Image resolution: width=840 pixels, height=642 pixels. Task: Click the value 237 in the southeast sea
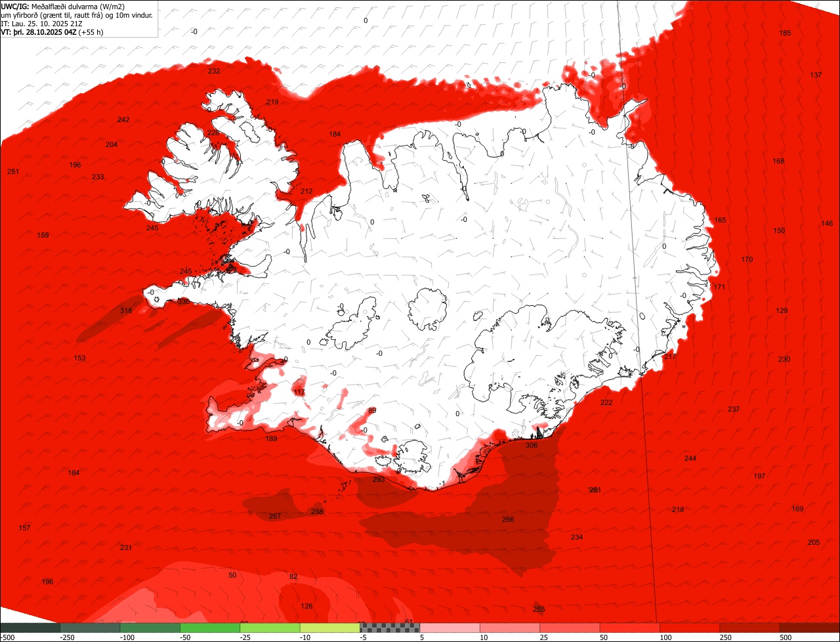coord(734,409)
